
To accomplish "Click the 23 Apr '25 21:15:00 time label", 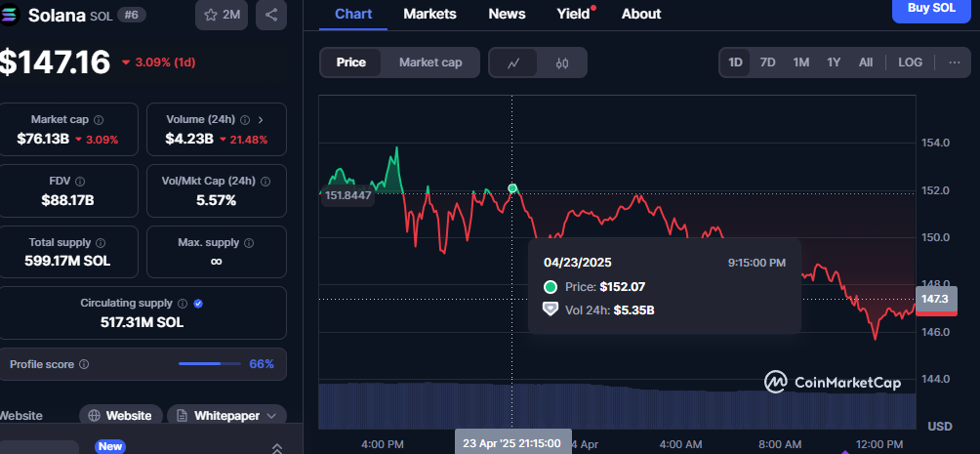I will coord(512,443).
